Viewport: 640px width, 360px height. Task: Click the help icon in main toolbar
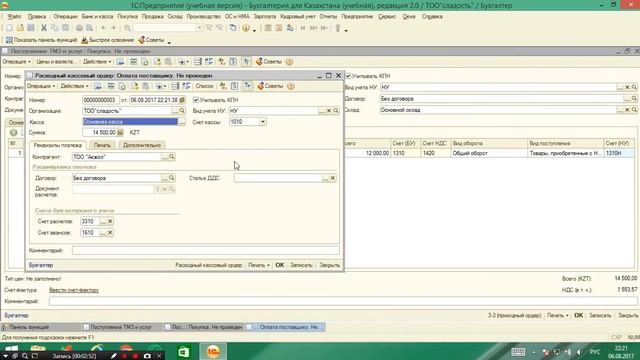tap(246, 28)
